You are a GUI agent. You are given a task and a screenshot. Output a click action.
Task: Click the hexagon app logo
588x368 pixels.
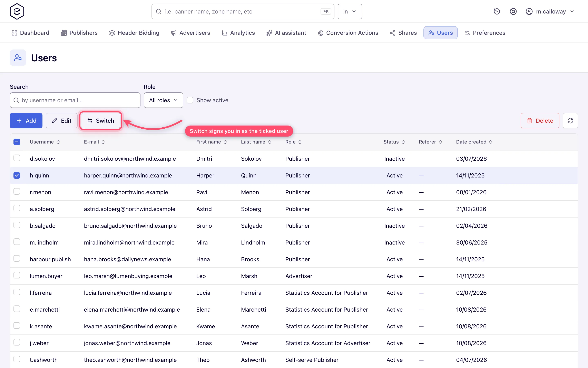[17, 11]
